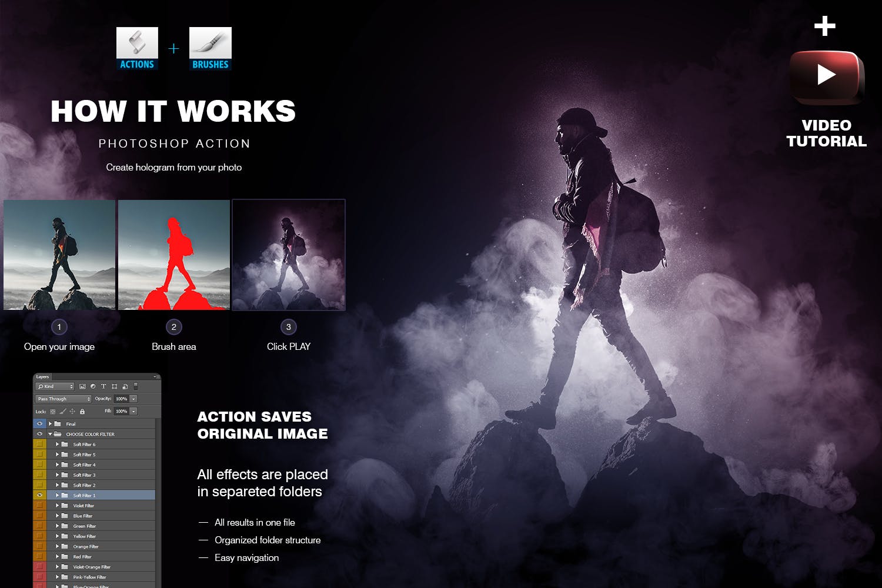Show the Violet Filter layer group
The width and height of the screenshot is (882, 588).
click(x=39, y=506)
